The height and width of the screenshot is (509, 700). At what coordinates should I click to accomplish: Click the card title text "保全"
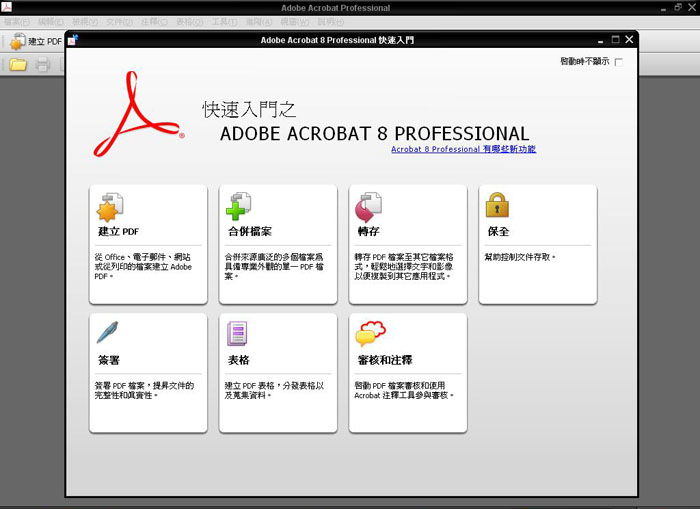(498, 231)
